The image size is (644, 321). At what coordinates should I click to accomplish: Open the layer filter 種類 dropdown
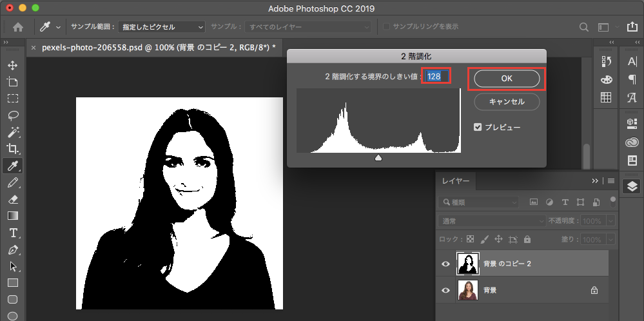pyautogui.click(x=478, y=202)
